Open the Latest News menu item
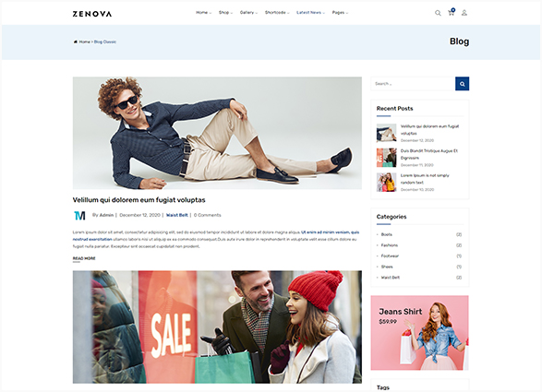 tap(310, 12)
